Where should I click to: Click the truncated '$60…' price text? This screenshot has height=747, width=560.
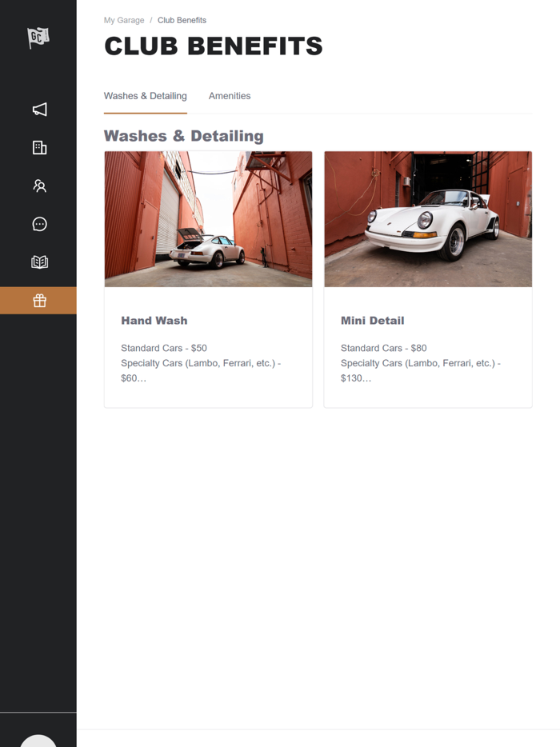134,378
